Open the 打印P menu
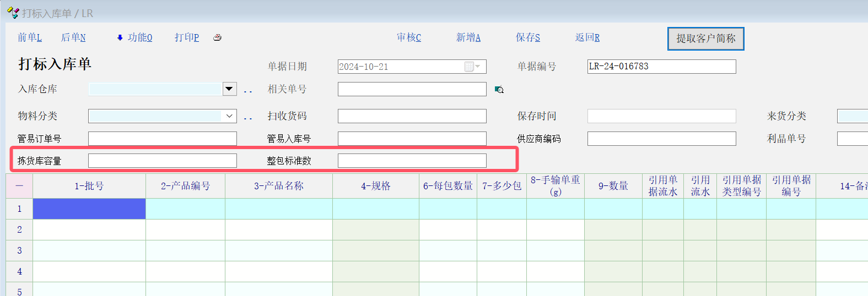868x296 pixels. [187, 37]
